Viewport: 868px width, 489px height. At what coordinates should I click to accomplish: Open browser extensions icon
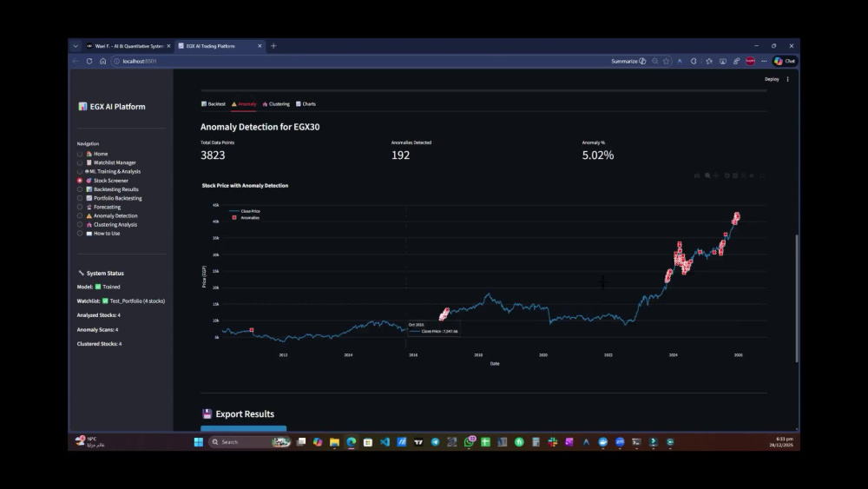694,62
